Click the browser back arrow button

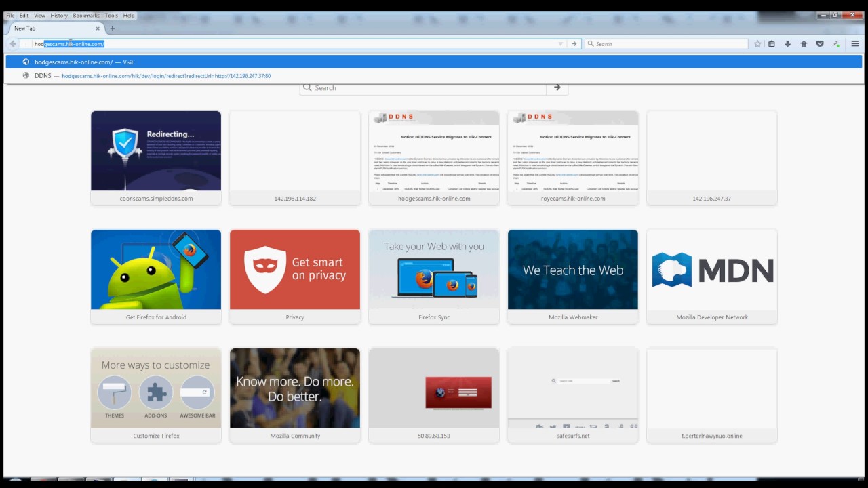pyautogui.click(x=13, y=43)
